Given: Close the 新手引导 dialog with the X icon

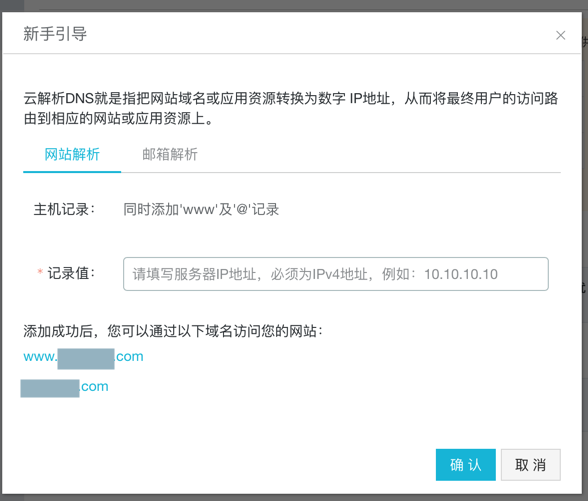Looking at the screenshot, I should 561,35.
